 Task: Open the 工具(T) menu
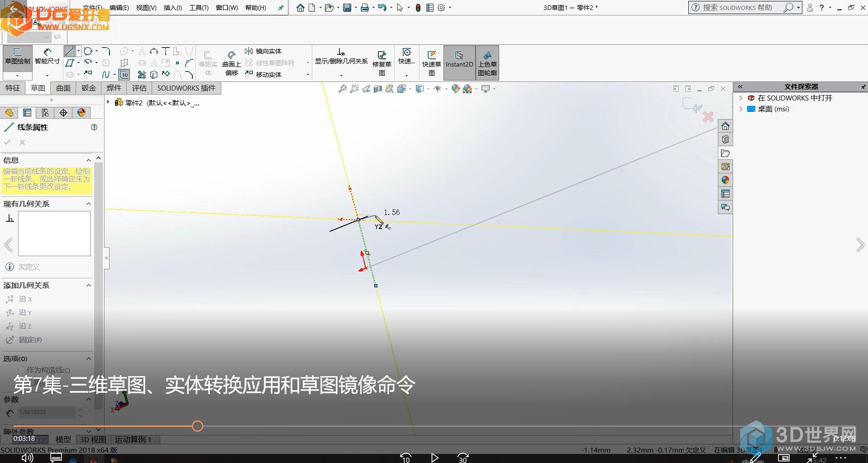point(199,8)
